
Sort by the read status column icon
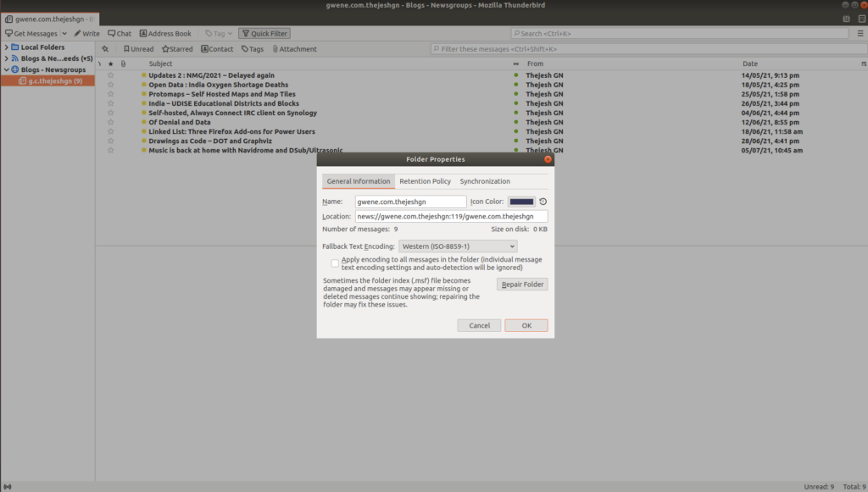516,64
